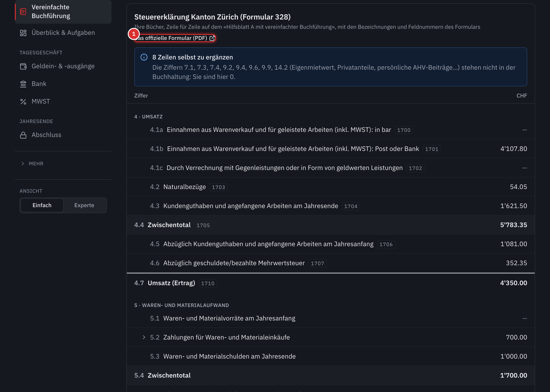This screenshot has height=392, width=550.
Task: Click the heading '8 Zeilen selbst zu ergänzen'
Action: 193,57
